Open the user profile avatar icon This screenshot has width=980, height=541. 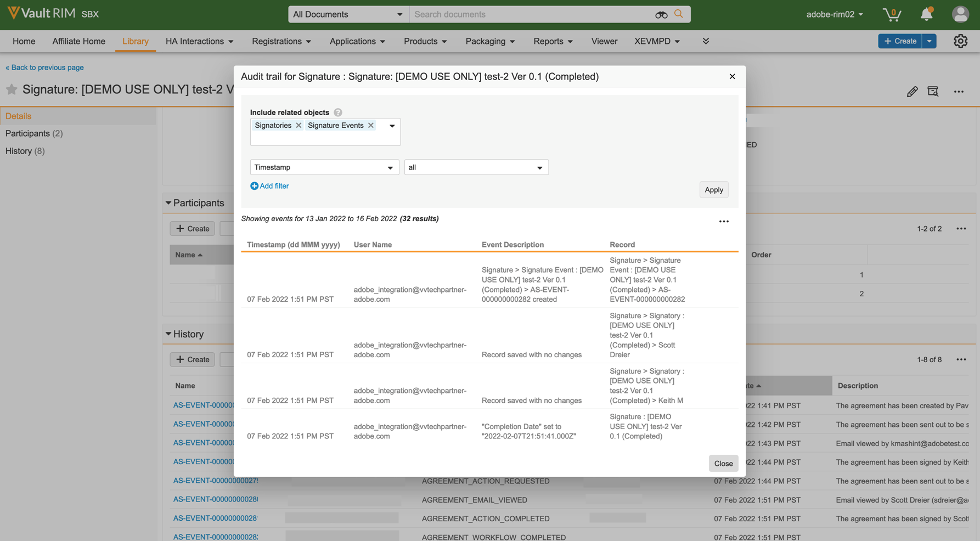pyautogui.click(x=960, y=14)
